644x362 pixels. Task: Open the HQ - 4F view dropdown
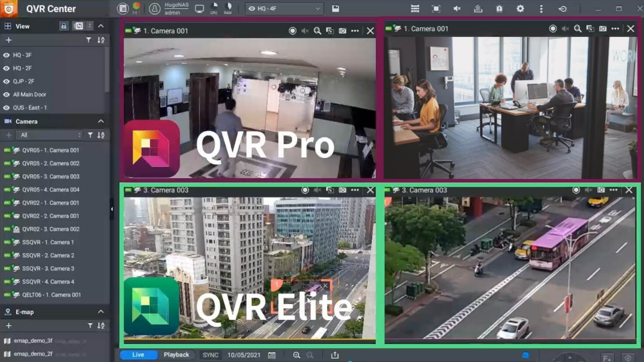click(284, 9)
